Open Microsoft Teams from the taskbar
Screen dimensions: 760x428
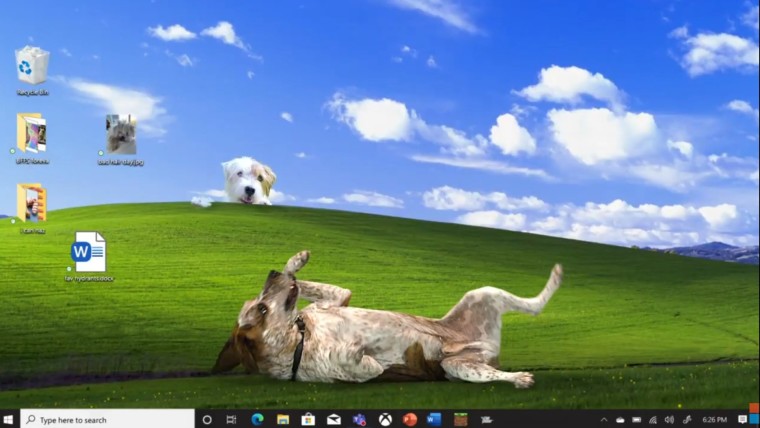pos(359,419)
